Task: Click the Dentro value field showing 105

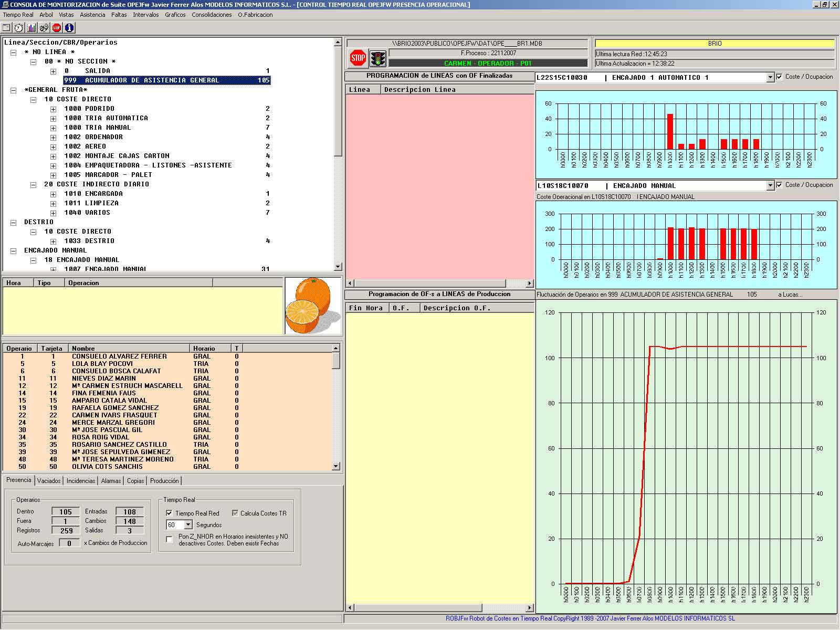Action: (66, 512)
